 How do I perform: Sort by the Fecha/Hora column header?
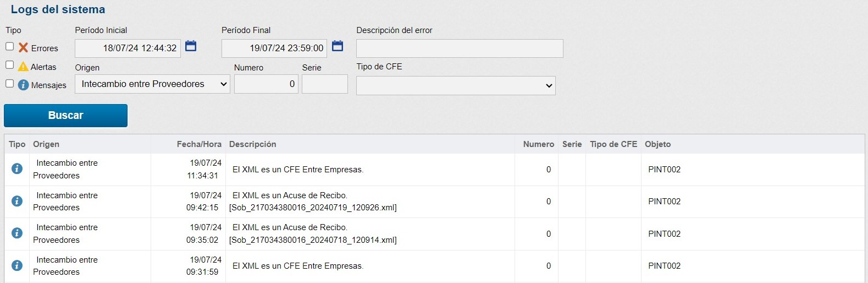tap(199, 144)
